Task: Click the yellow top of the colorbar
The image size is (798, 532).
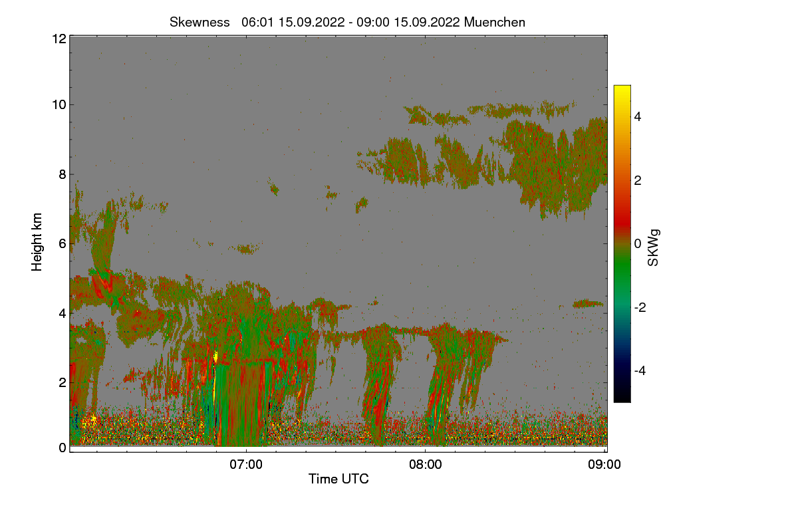Action: 622,90
